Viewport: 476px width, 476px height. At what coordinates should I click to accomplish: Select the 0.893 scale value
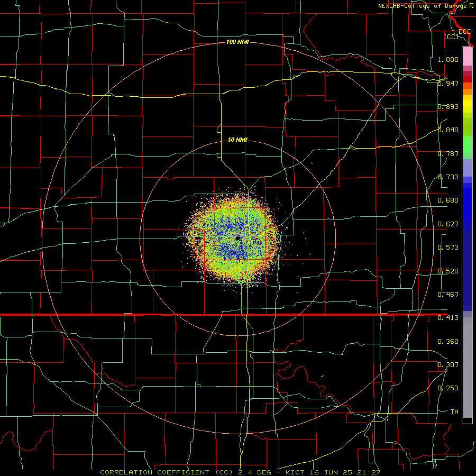point(448,106)
